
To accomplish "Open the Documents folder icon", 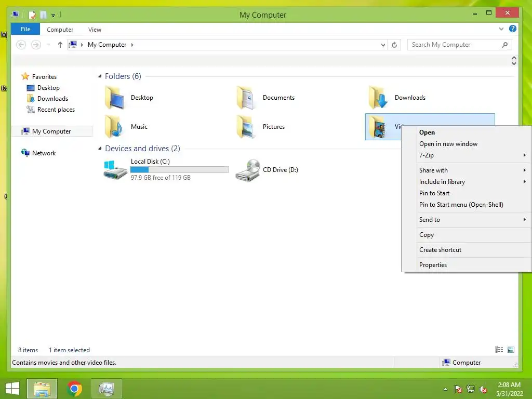I will coord(246,98).
